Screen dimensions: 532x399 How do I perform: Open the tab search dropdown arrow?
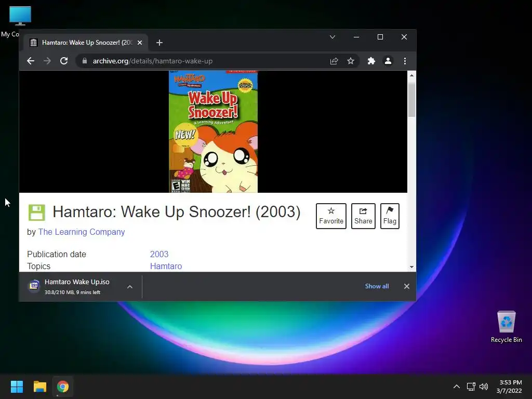(332, 37)
